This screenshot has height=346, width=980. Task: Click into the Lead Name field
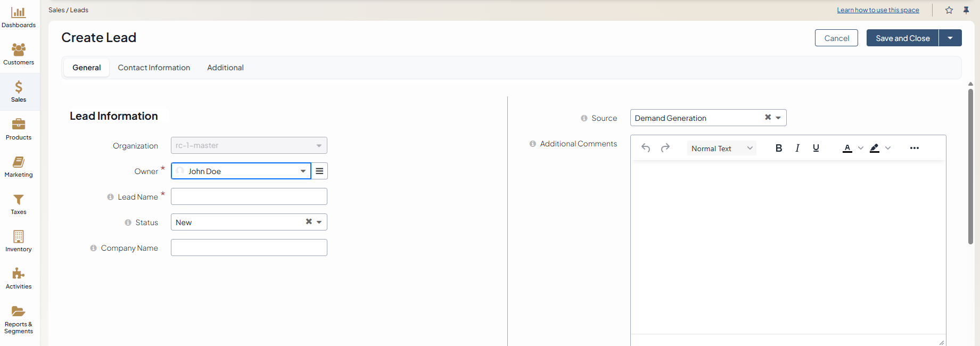coord(249,196)
